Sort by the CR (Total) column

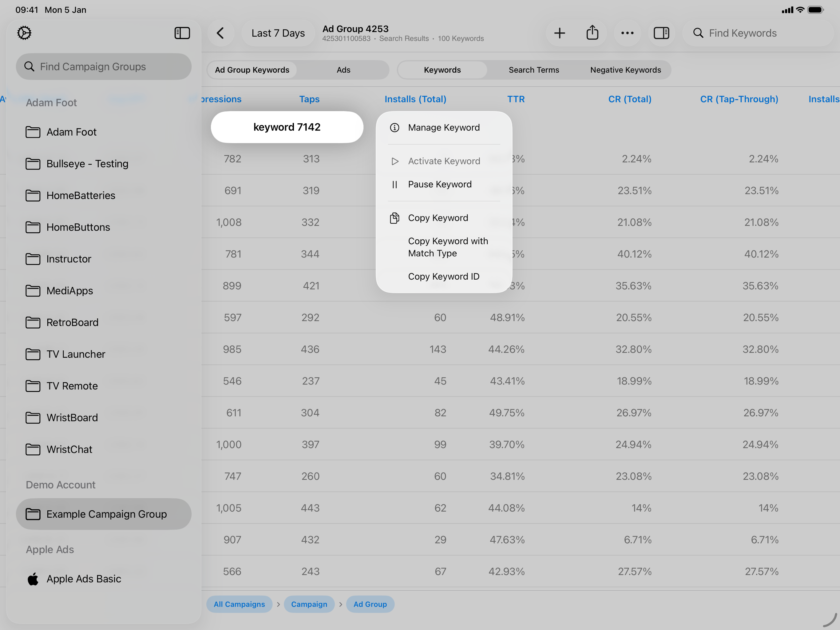coord(629,99)
